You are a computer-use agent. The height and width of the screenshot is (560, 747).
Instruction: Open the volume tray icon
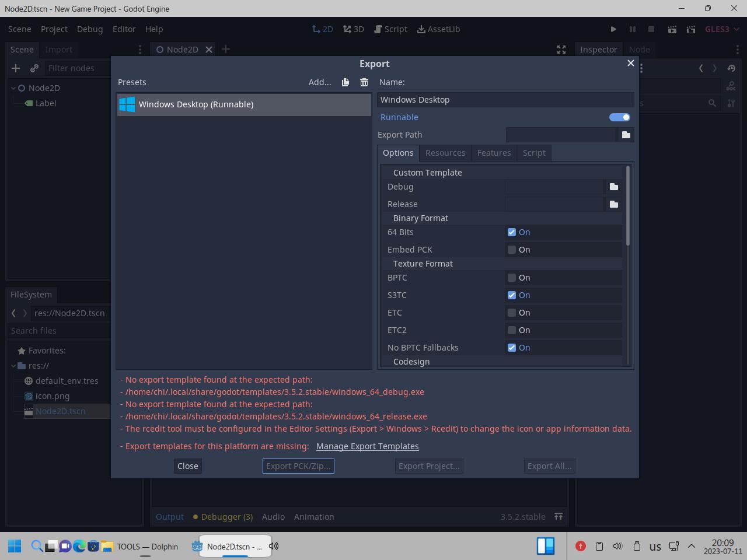pyautogui.click(x=617, y=546)
